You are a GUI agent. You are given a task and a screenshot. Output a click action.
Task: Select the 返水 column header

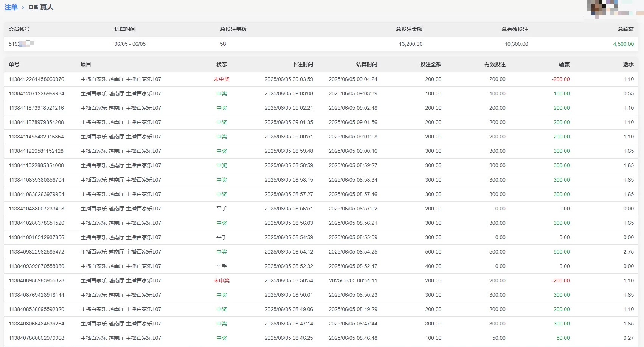point(628,64)
